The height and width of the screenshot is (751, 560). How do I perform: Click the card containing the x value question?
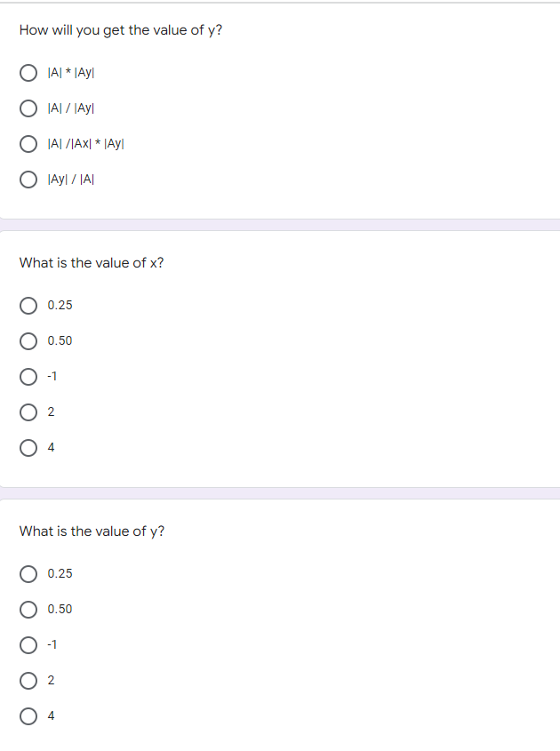[x=280, y=356]
